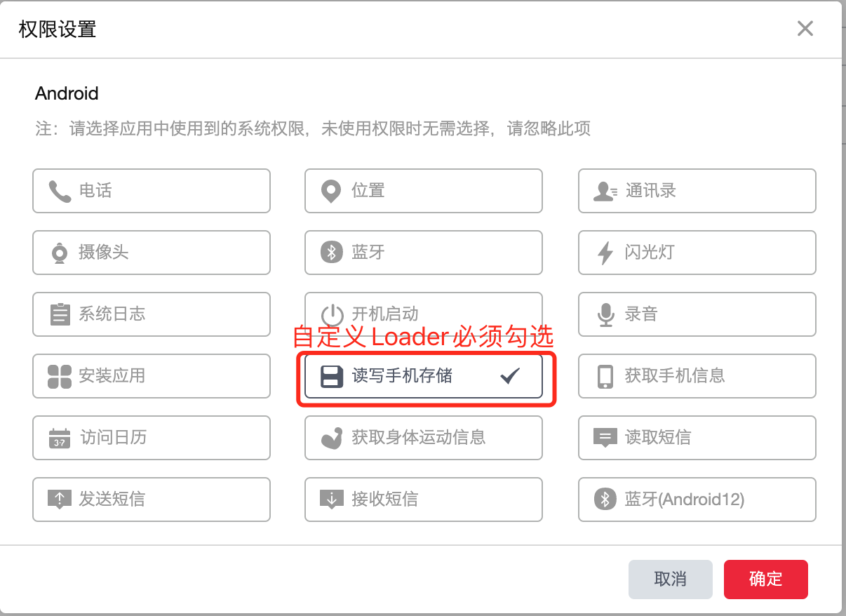Click the Bluetooth icon next to 蓝牙

(331, 253)
